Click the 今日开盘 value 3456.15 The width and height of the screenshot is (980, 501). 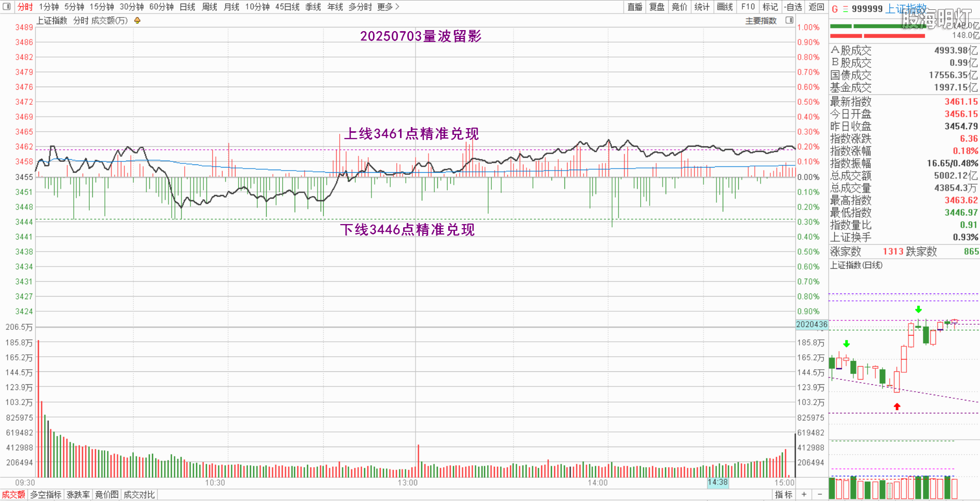click(961, 114)
